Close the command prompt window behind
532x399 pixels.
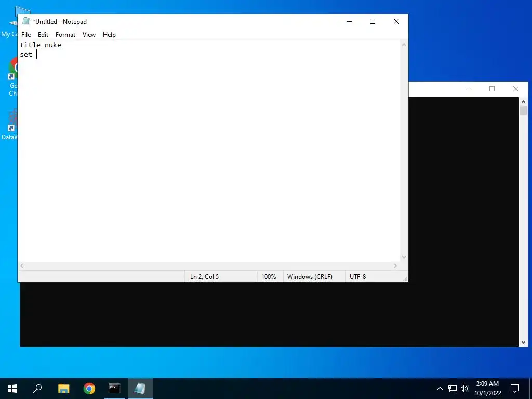[x=516, y=89]
